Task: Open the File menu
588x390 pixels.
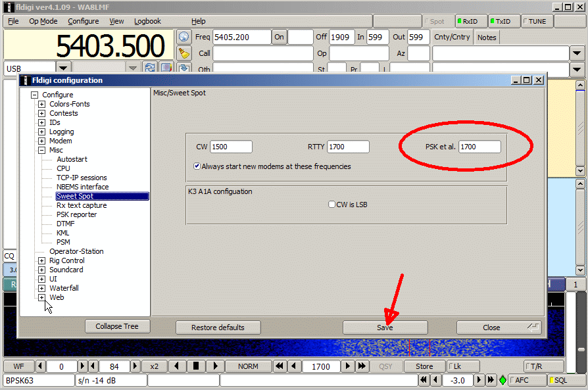Action: click(x=13, y=22)
